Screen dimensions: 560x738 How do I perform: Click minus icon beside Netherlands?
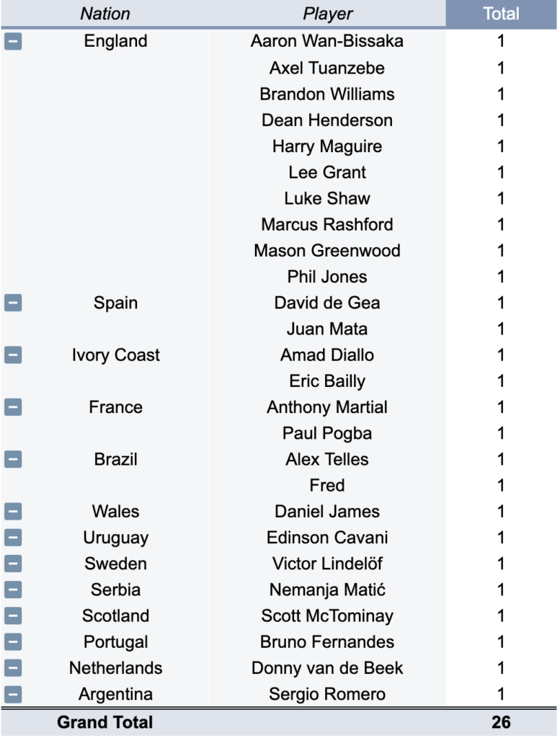13,669
